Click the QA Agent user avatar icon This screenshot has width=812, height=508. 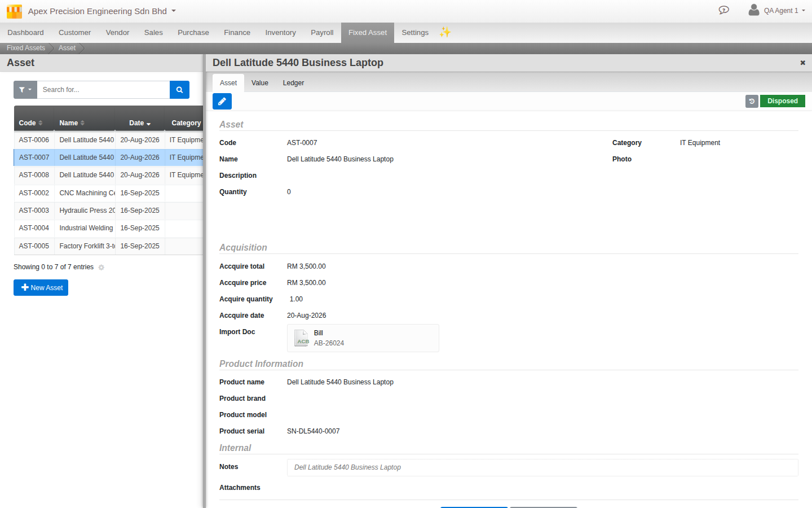point(754,10)
